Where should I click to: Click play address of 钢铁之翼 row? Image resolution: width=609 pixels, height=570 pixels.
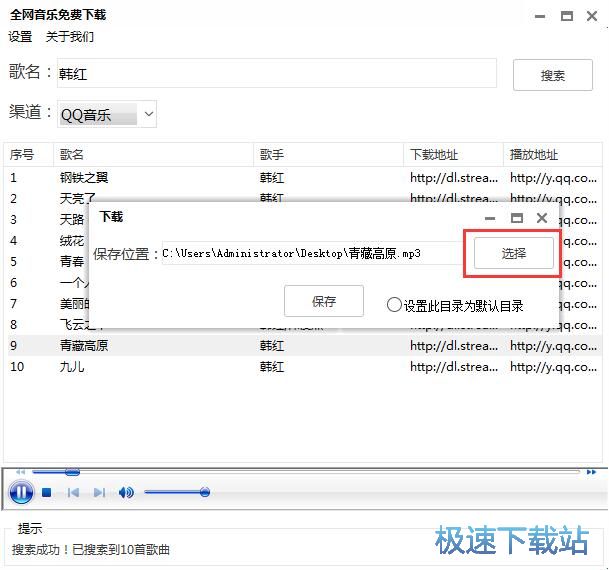click(553, 178)
